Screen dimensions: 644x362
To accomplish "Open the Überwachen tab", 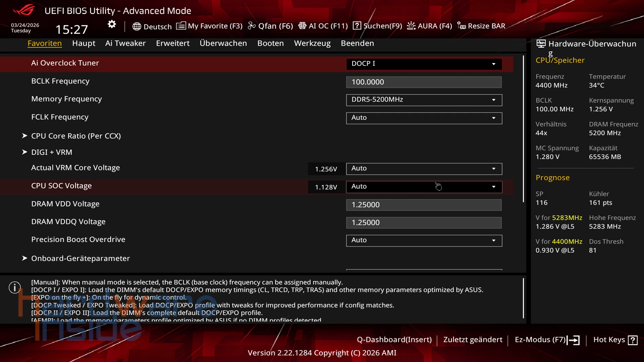I will (x=223, y=43).
